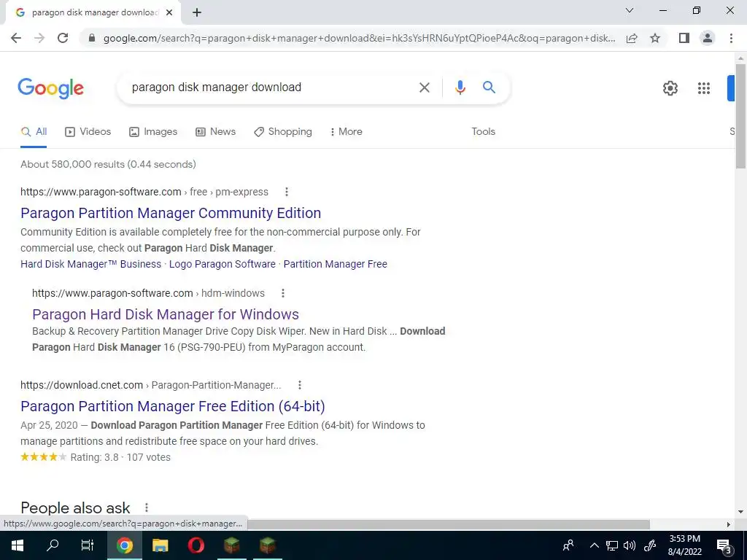
Task: Open a new browser tab
Action: [197, 12]
